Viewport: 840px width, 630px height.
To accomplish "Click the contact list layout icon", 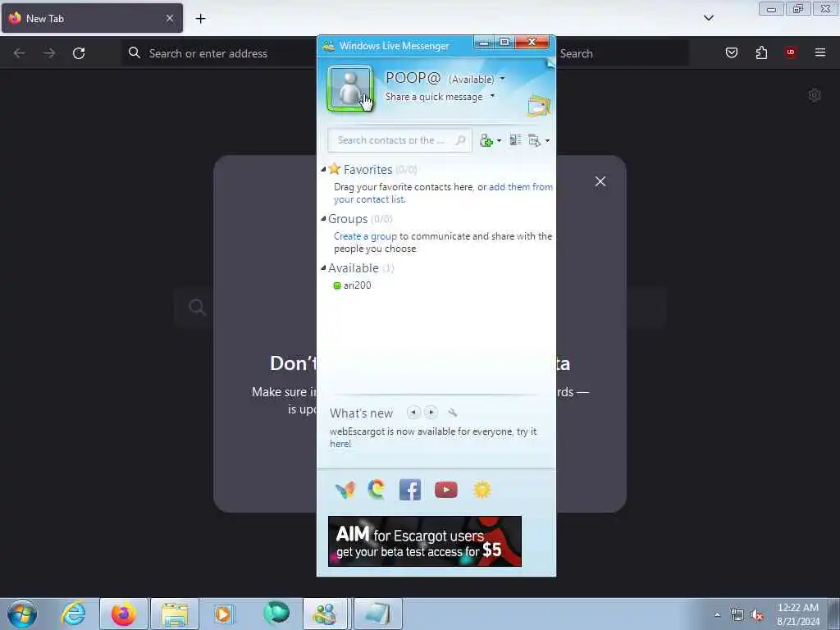I will [x=515, y=140].
